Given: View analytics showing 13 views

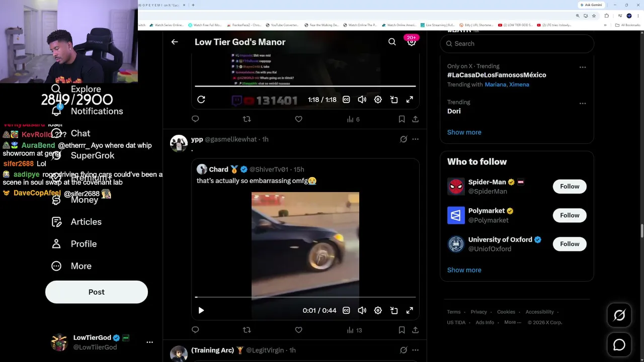Looking at the screenshot, I should [x=354, y=330].
